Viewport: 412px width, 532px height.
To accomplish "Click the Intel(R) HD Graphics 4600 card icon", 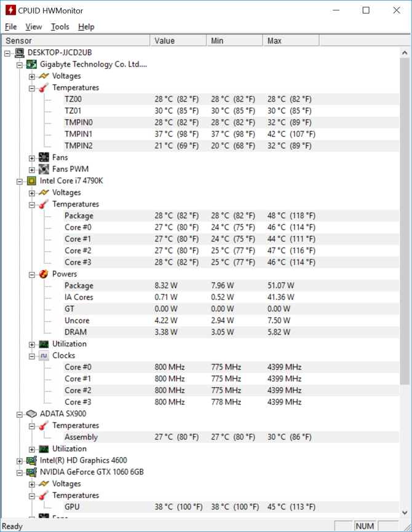I will click(31, 460).
